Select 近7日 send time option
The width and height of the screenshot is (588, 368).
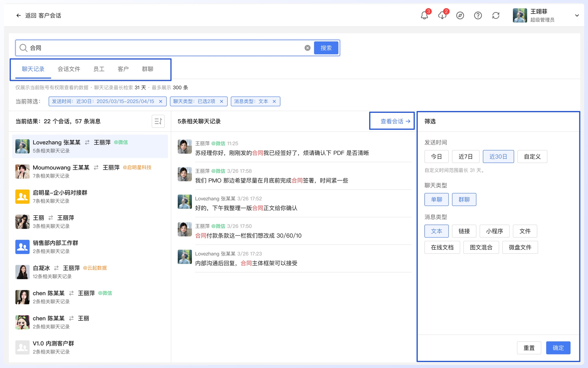coord(466,156)
